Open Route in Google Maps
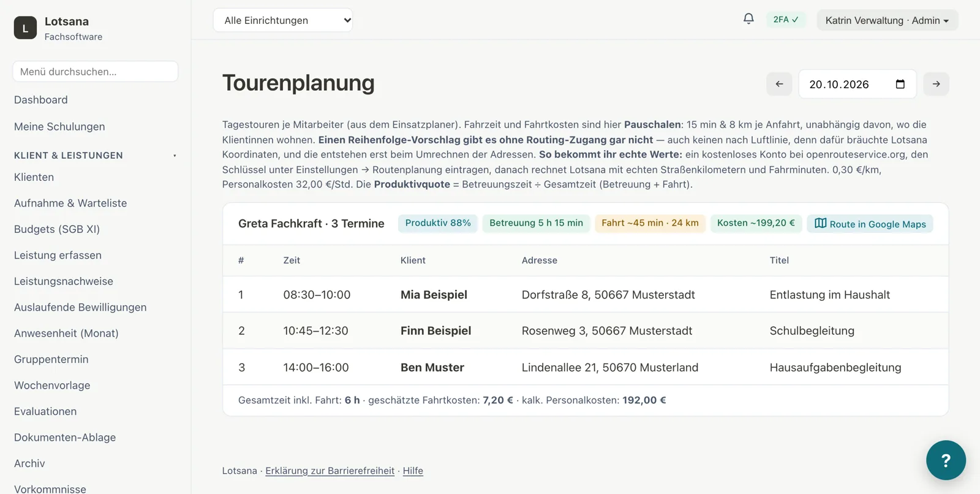The height and width of the screenshot is (494, 980). [x=870, y=224]
